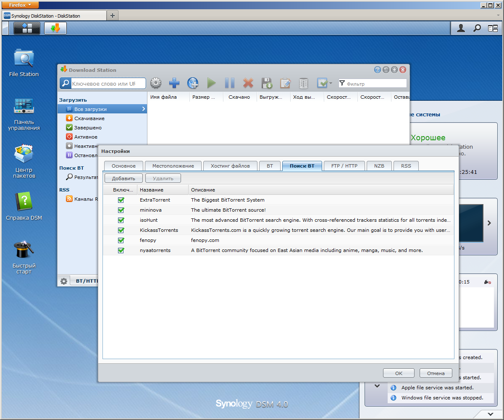Collapse the widget panel bottom chevron
The height and width of the screenshot is (420, 504).
[491, 415]
